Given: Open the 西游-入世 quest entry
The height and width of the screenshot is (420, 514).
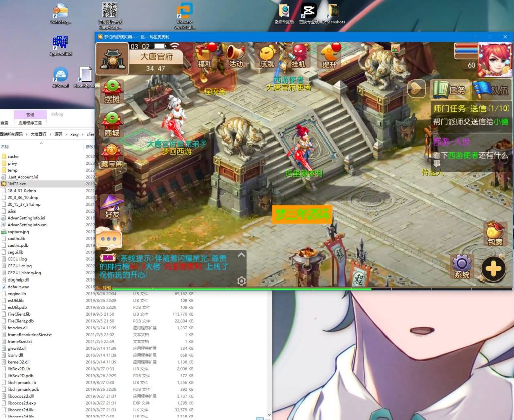Looking at the screenshot, I should point(451,142).
